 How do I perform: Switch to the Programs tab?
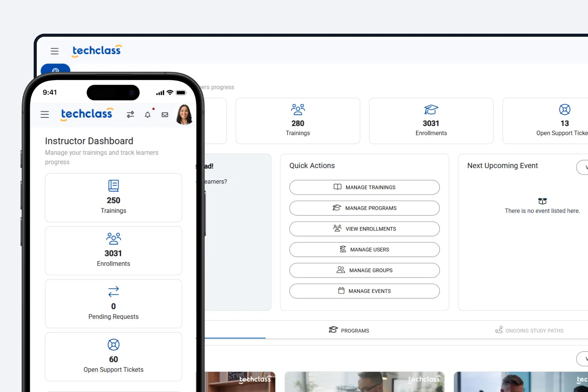tap(348, 330)
